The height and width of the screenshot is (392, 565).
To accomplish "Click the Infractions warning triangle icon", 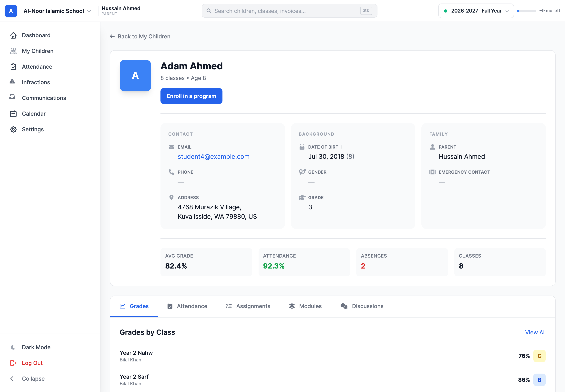I will click(12, 81).
